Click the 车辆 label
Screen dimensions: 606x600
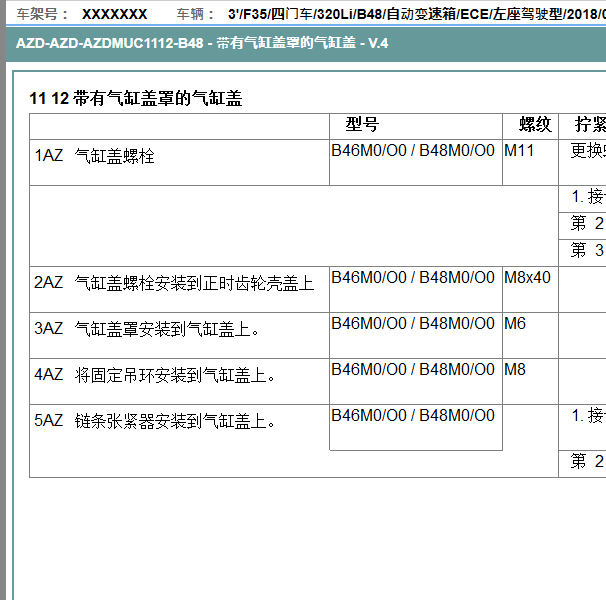click(x=195, y=14)
